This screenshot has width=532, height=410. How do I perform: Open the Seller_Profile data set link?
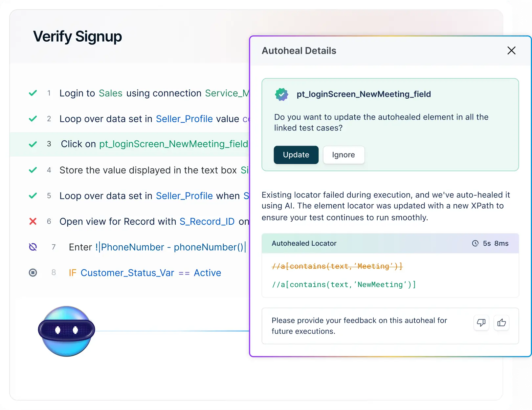click(184, 119)
